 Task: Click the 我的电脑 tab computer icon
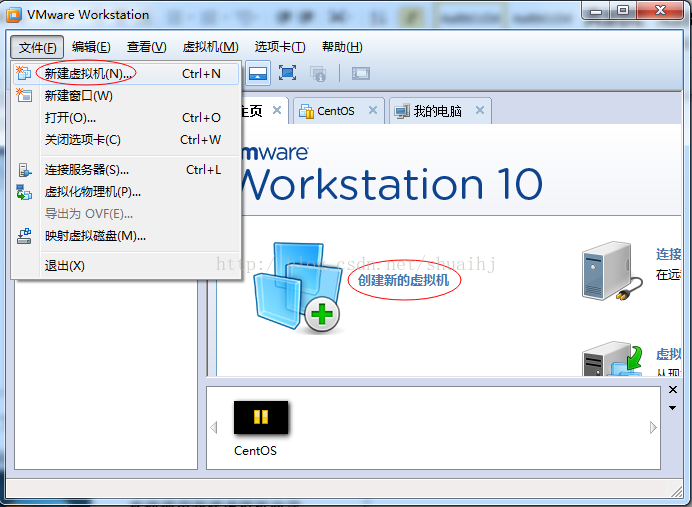click(x=402, y=112)
